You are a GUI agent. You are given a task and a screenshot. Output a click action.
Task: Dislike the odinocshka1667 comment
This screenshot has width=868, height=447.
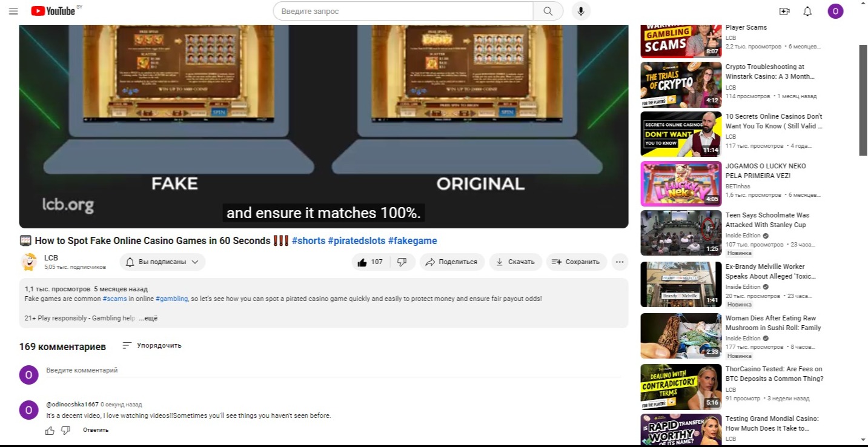pyautogui.click(x=66, y=430)
